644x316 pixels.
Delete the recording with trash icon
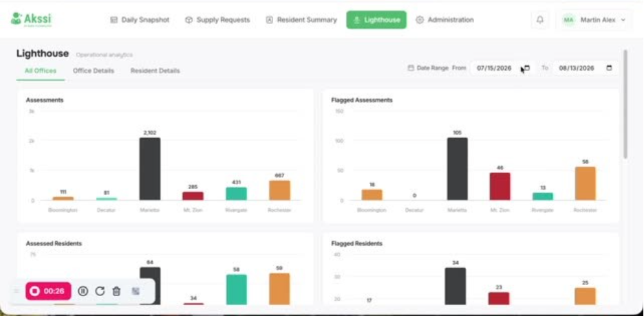(117, 291)
